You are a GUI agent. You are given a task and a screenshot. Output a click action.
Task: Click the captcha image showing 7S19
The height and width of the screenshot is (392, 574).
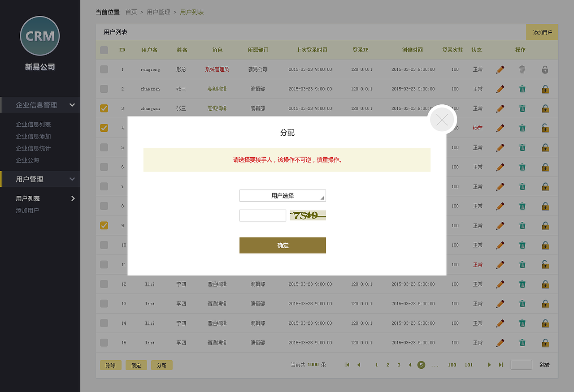point(308,215)
